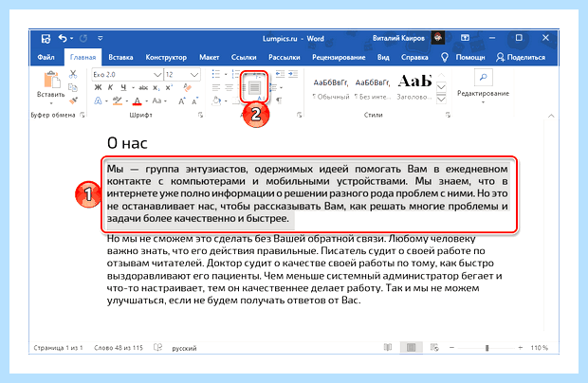
Task: Align paragraph text to the left
Action: (x=216, y=88)
